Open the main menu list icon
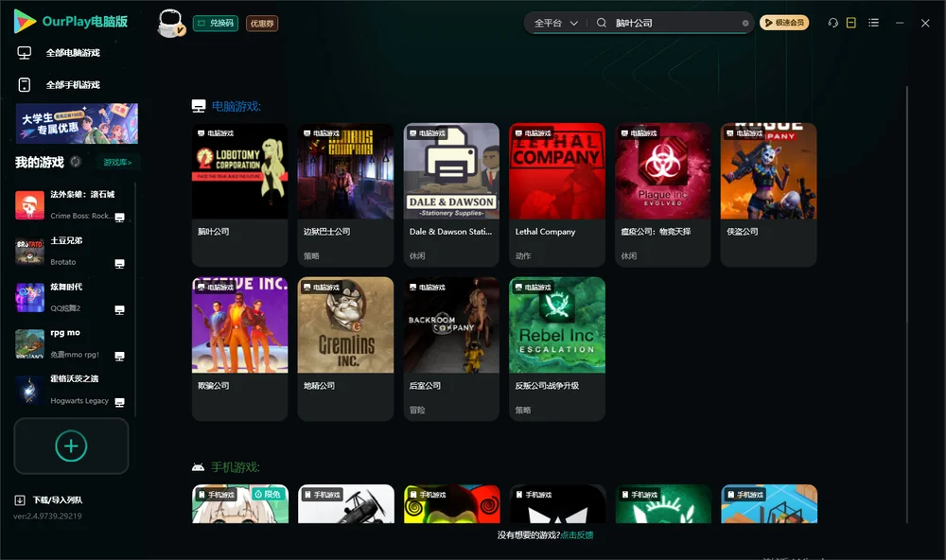 point(873,23)
